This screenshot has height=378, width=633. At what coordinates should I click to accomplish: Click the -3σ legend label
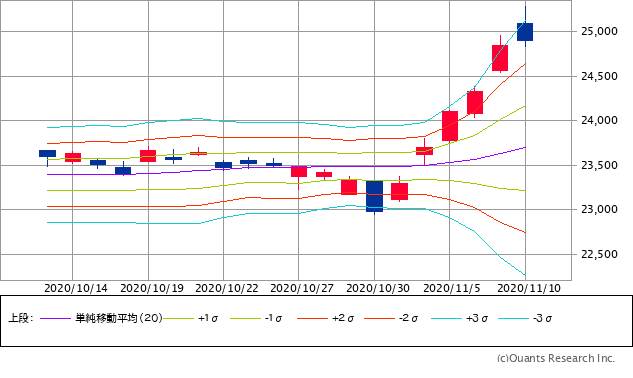click(542, 319)
